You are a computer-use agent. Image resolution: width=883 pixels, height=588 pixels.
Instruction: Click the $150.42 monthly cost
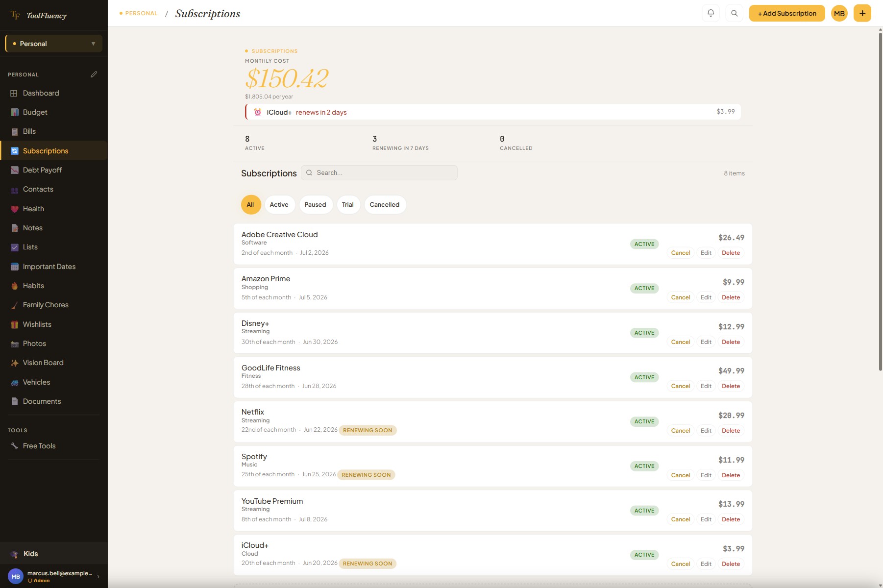point(287,78)
